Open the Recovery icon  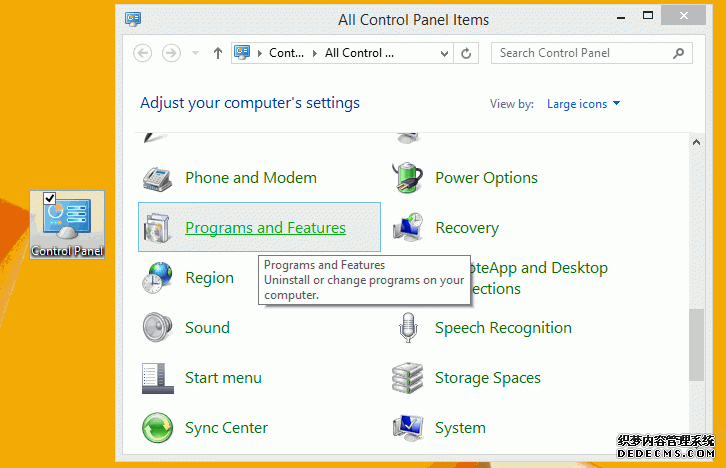pos(407,227)
